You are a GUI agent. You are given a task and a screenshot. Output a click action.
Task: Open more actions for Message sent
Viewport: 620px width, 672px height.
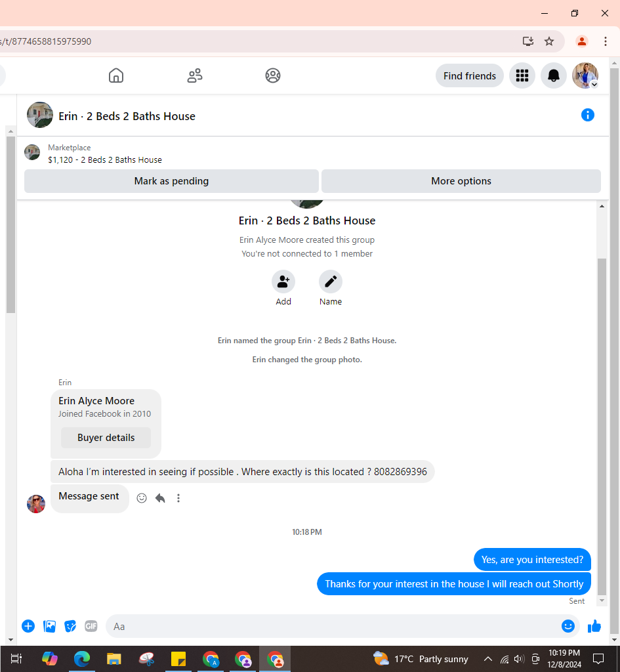pyautogui.click(x=178, y=498)
